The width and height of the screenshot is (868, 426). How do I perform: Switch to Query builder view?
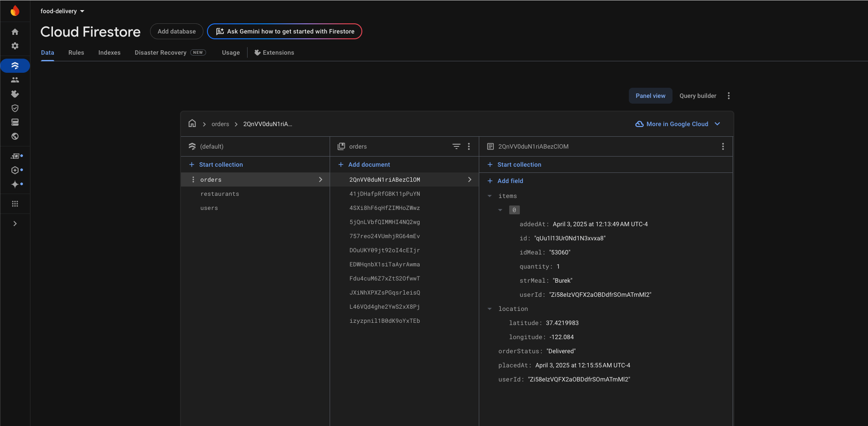point(698,96)
